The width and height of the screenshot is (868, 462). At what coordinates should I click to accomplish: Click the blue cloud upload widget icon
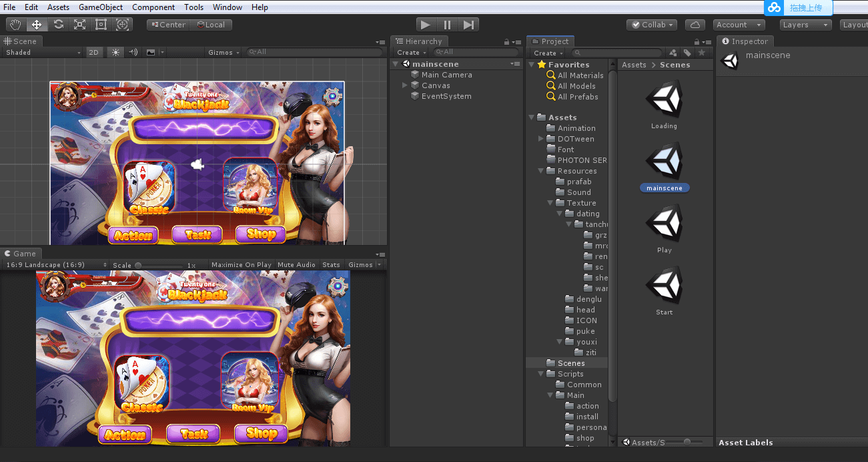point(774,7)
